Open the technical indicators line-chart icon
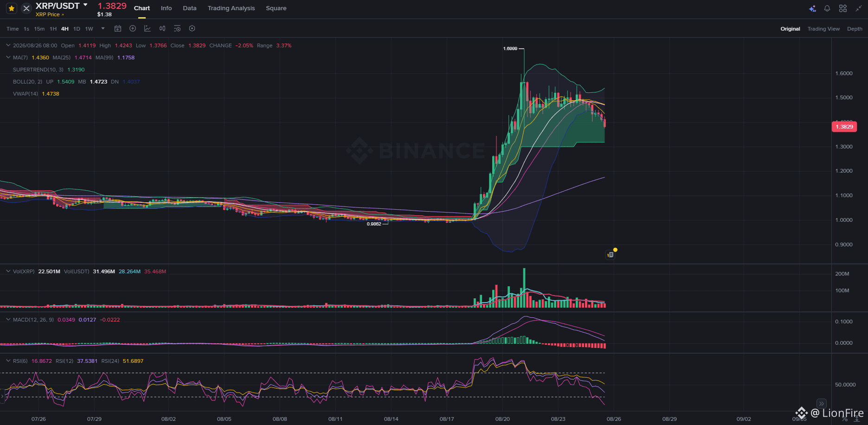The height and width of the screenshot is (425, 868). pyautogui.click(x=148, y=29)
